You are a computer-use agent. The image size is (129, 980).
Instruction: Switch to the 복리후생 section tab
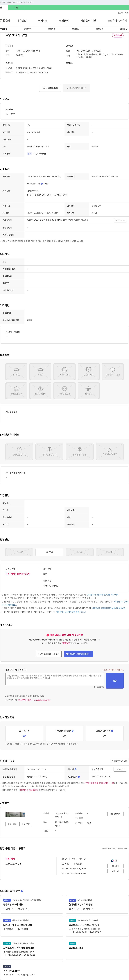76,29
